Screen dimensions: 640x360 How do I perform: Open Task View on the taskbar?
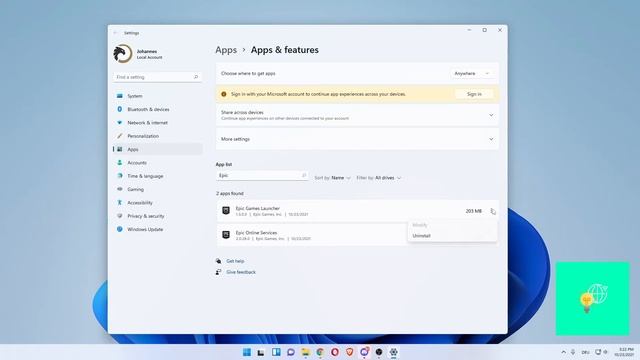coord(261,352)
